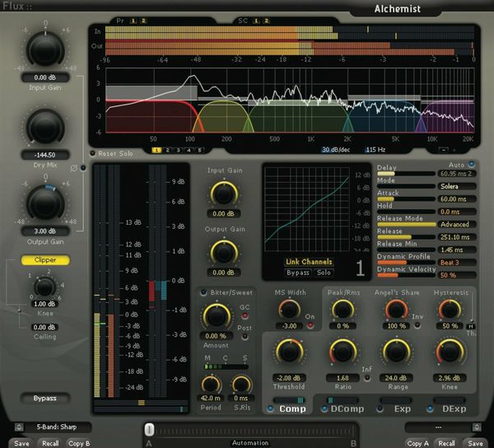Enable the Bitter/Sweet section toggle

pos(203,292)
